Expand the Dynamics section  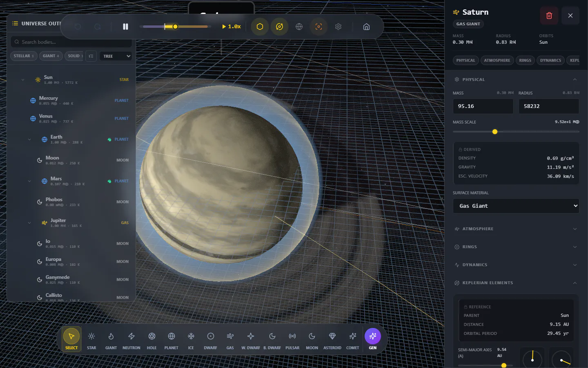(x=516, y=265)
